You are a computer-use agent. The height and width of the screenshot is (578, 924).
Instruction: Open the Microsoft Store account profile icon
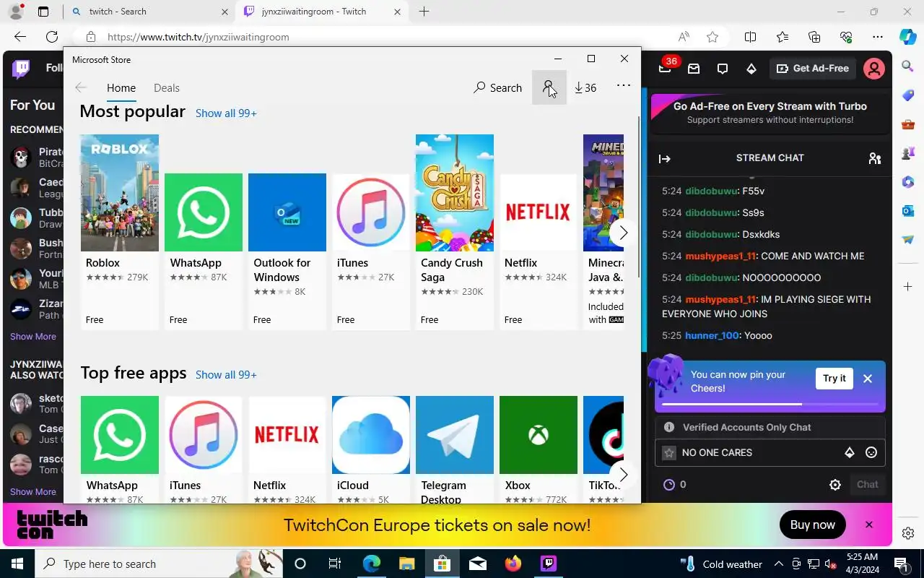549,87
